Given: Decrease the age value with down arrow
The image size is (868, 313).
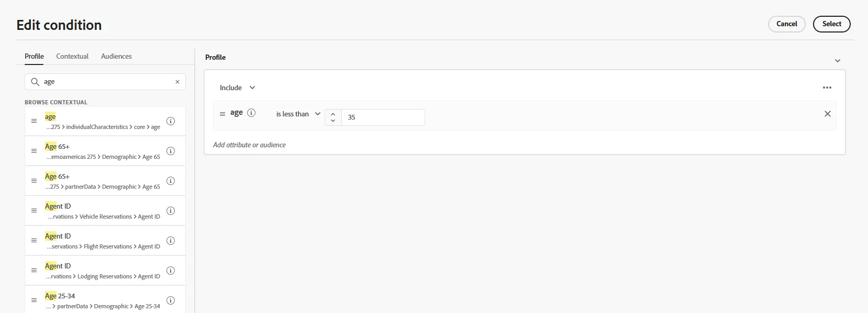Looking at the screenshot, I should coord(333,121).
